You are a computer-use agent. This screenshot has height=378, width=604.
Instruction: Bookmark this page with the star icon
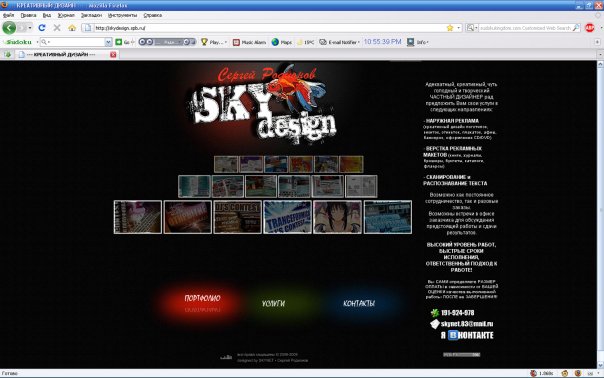pyautogui.click(x=450, y=28)
